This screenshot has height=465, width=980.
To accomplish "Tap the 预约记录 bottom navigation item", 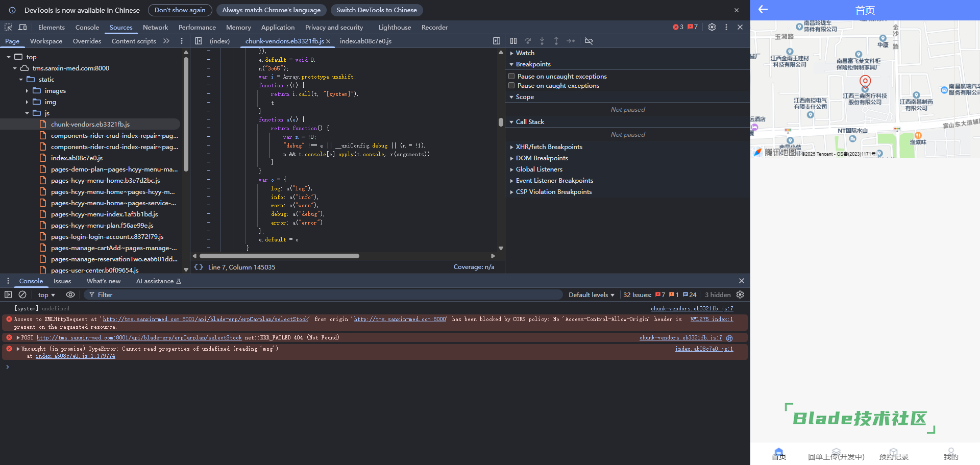I will tap(894, 453).
